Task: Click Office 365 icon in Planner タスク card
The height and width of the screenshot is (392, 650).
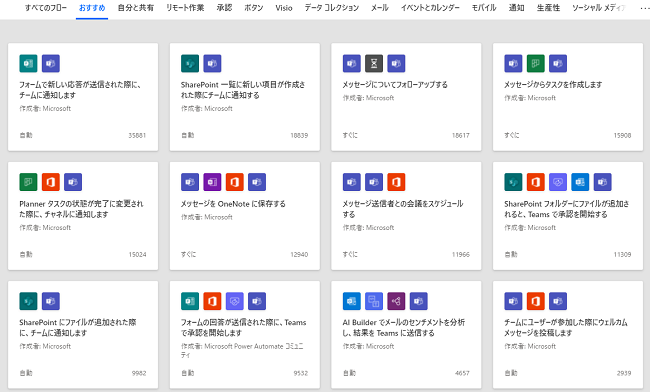Action: pyautogui.click(x=51, y=182)
